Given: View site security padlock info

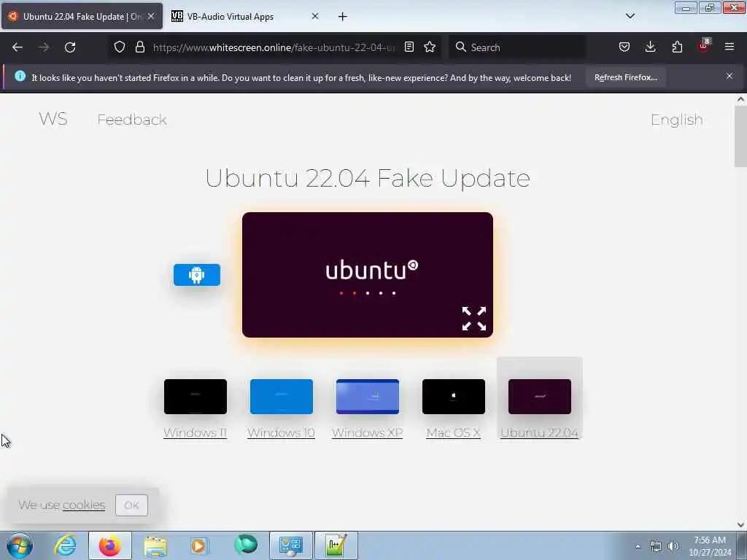Looking at the screenshot, I should [x=139, y=47].
